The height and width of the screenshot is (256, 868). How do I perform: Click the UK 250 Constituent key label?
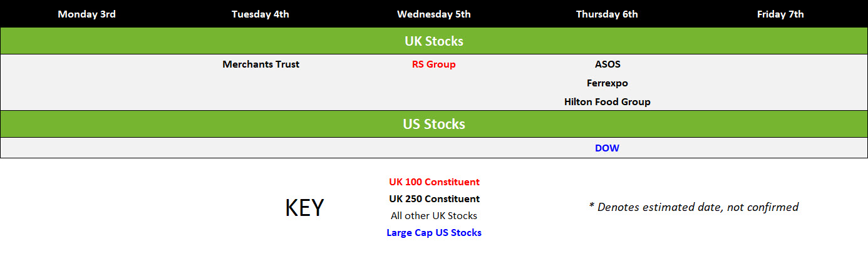point(434,199)
